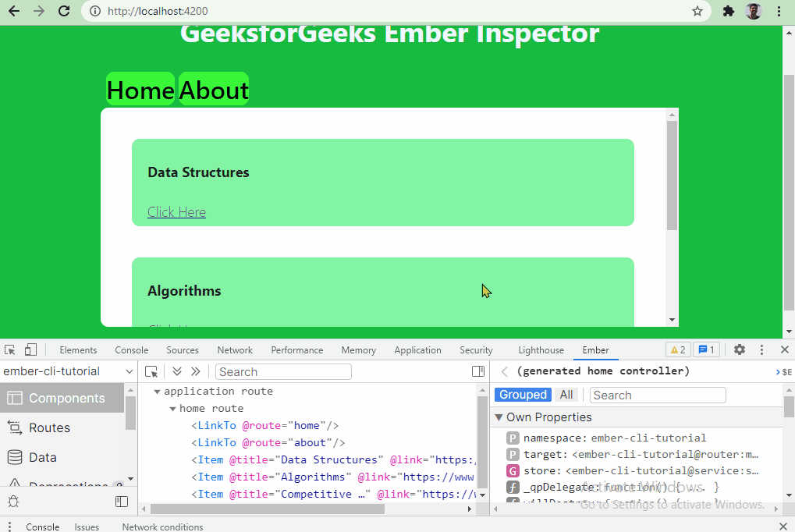Expand all components with double-chevron down
This screenshot has width=795, height=532.
[x=177, y=371]
